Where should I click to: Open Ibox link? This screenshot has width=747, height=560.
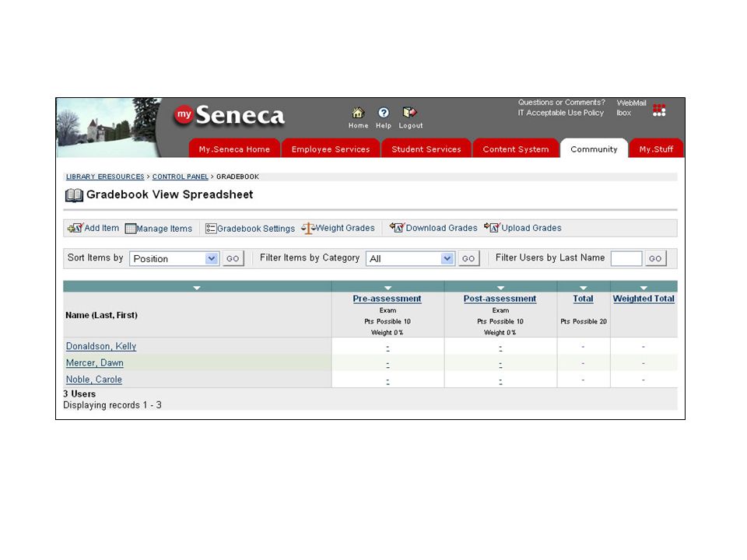pyautogui.click(x=623, y=113)
